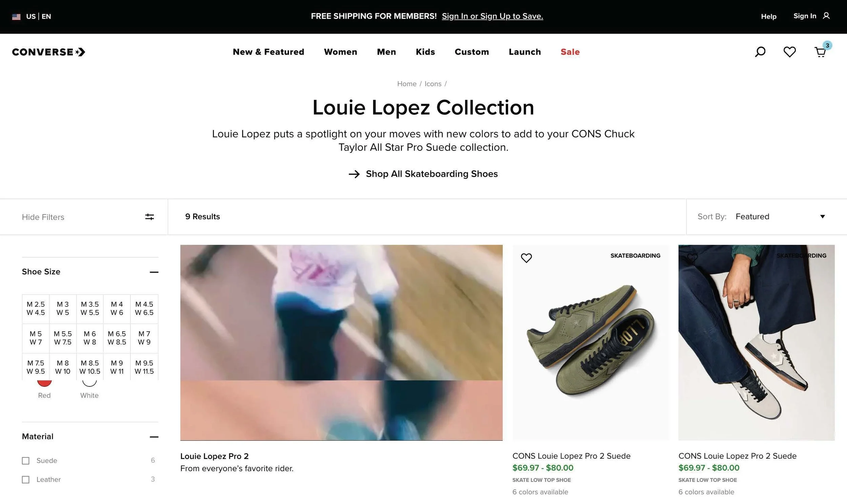Viewport: 847px width, 504px height.
Task: Check the Suede material filter
Action: [25, 461]
